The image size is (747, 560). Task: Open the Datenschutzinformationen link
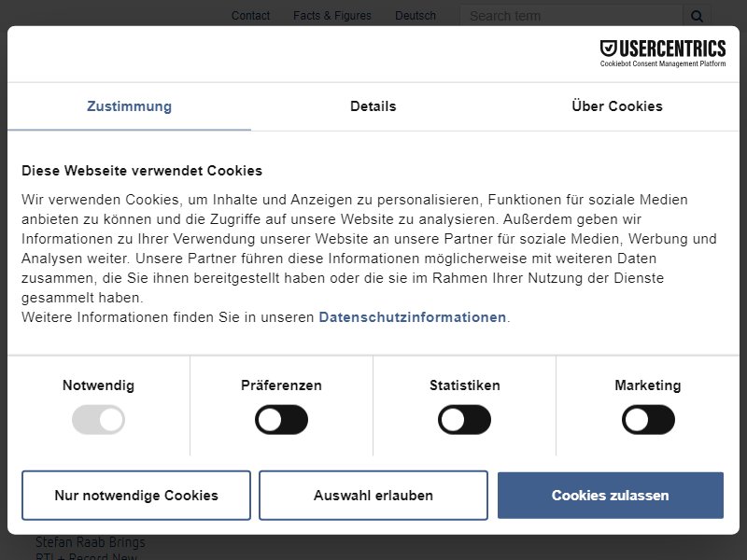(x=412, y=317)
